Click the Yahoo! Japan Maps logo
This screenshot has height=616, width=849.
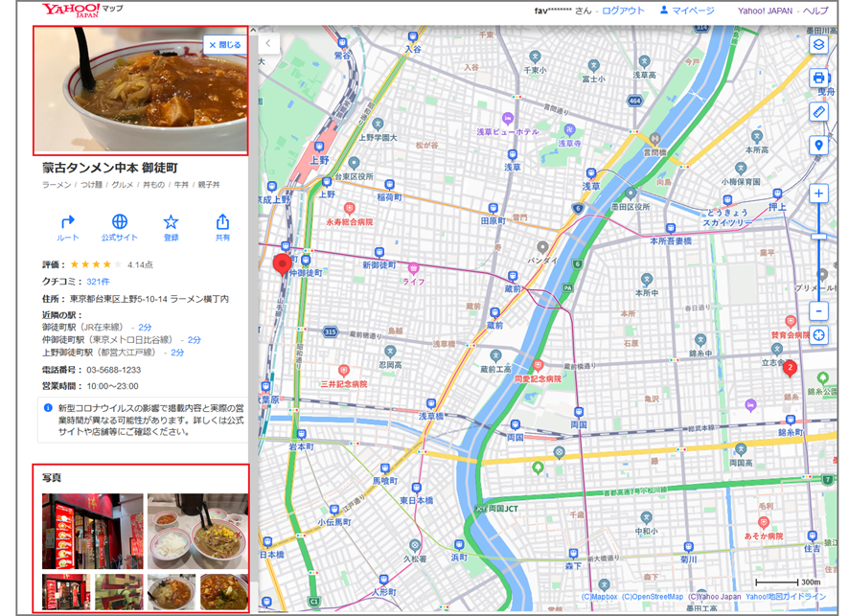(81, 11)
